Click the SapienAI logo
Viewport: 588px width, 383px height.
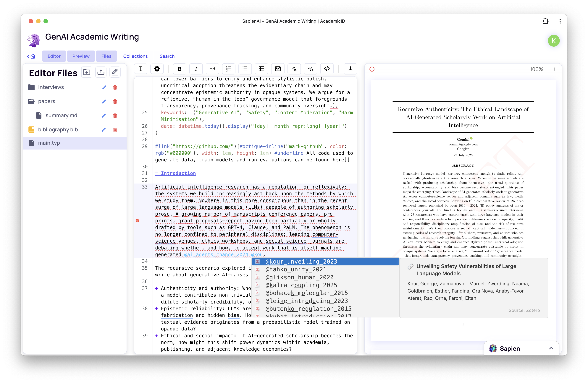coord(34,40)
